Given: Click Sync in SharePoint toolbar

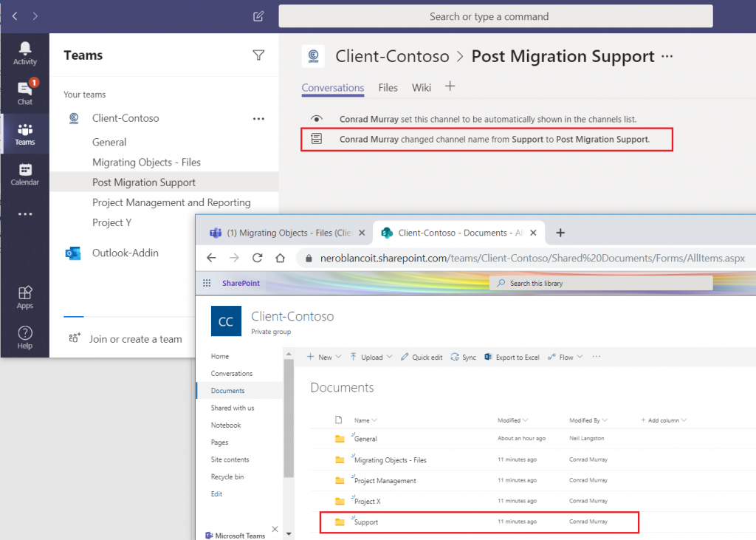Looking at the screenshot, I should (x=463, y=357).
